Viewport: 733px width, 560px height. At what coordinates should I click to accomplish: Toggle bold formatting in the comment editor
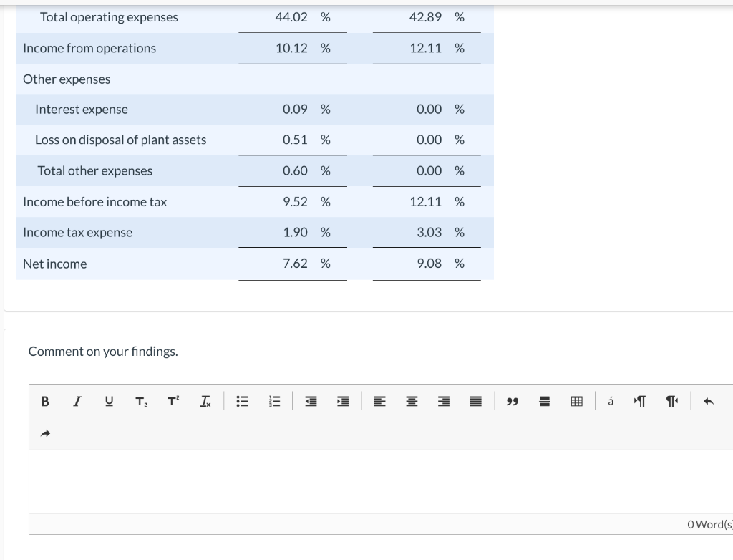click(45, 401)
